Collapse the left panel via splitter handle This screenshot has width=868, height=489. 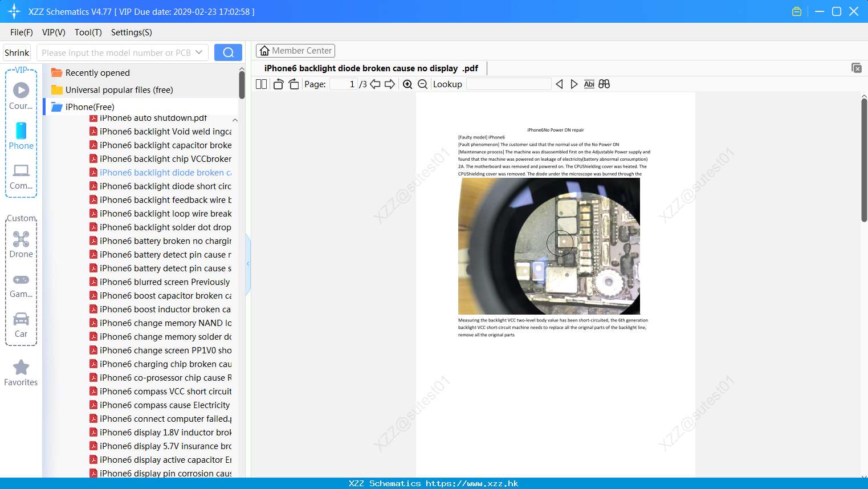248,264
